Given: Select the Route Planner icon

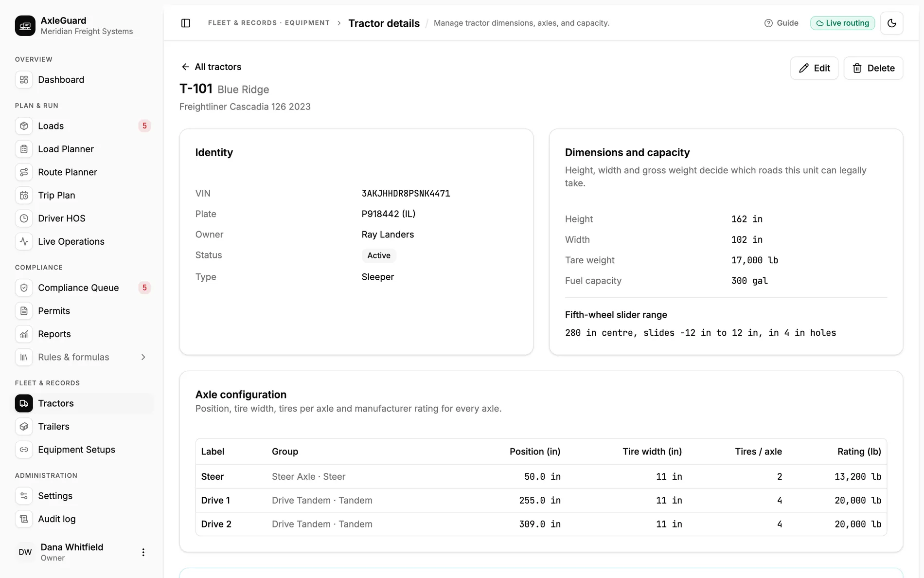Looking at the screenshot, I should click(x=24, y=172).
